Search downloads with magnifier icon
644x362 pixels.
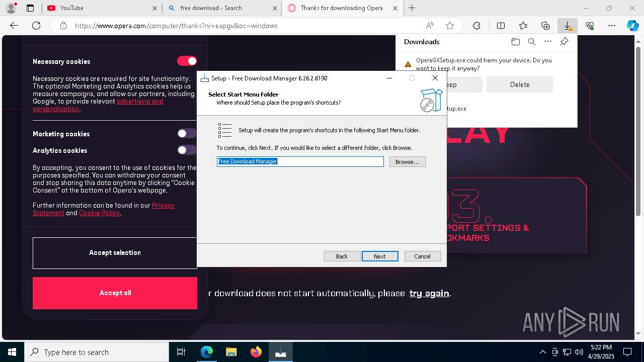point(531,42)
